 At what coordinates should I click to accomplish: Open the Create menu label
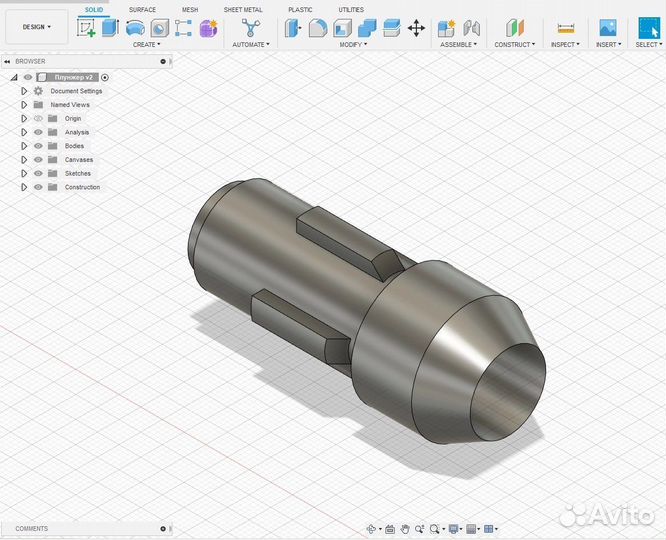coord(146,44)
